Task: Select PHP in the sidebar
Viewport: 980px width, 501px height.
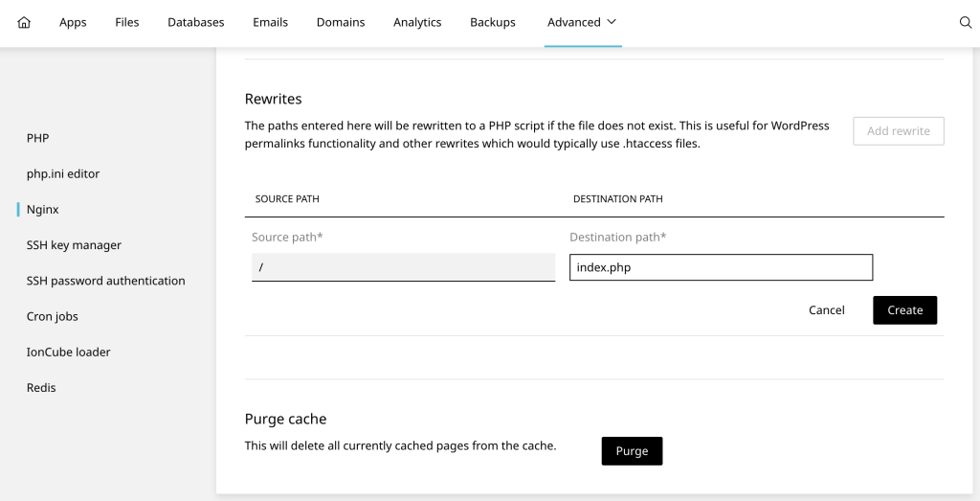Action: tap(37, 138)
